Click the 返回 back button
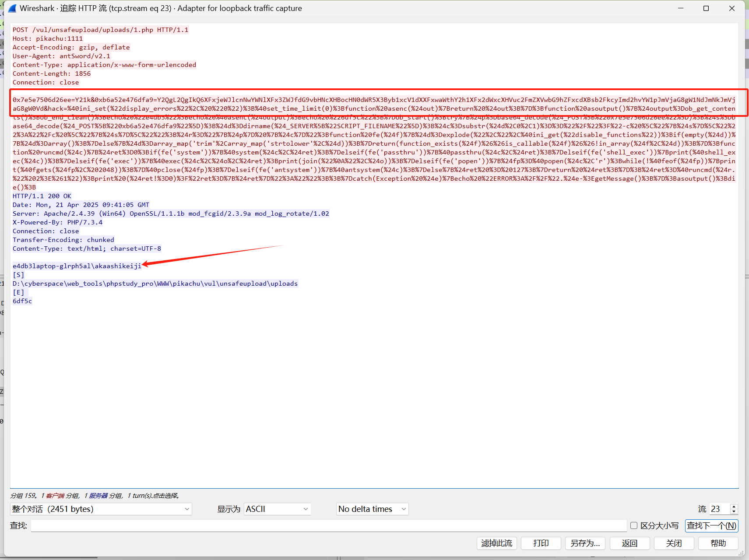This screenshot has width=749, height=560. tap(629, 543)
